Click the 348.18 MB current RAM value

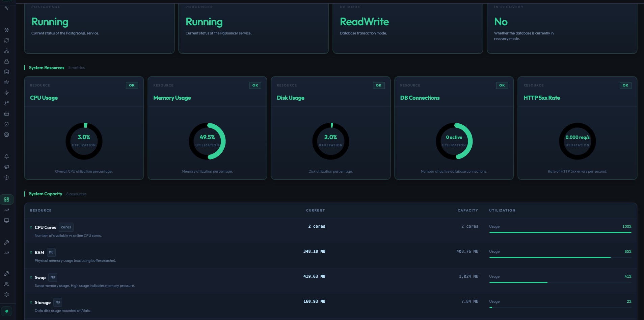(x=314, y=251)
